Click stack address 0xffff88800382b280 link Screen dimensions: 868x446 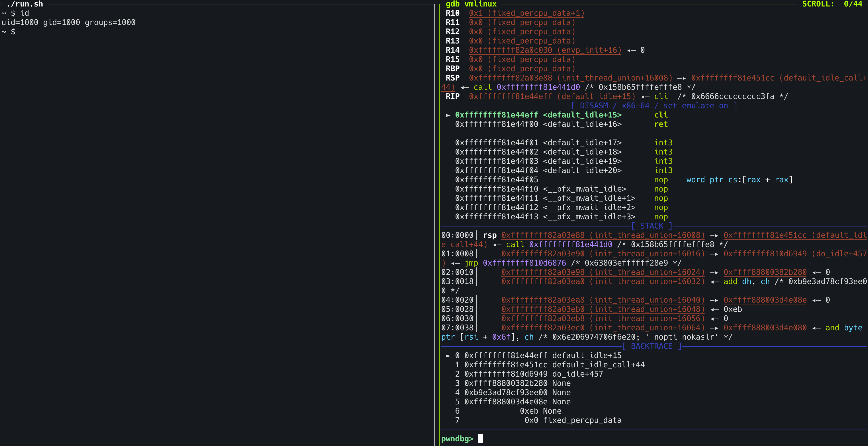[765, 272]
